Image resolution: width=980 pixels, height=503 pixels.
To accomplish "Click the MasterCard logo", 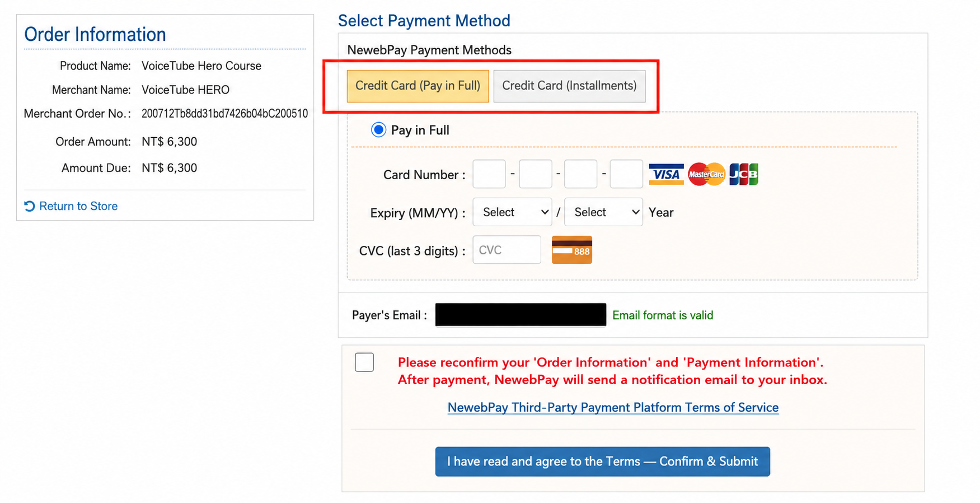I will point(706,174).
